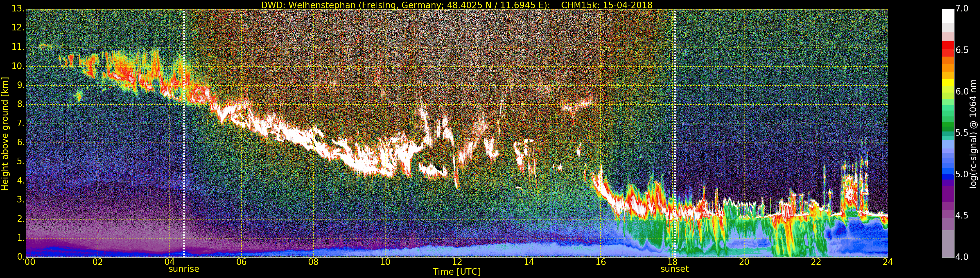Pick the bright yellow segment of the colorbar
Viewport: 980px width, 278px height.
(x=948, y=82)
